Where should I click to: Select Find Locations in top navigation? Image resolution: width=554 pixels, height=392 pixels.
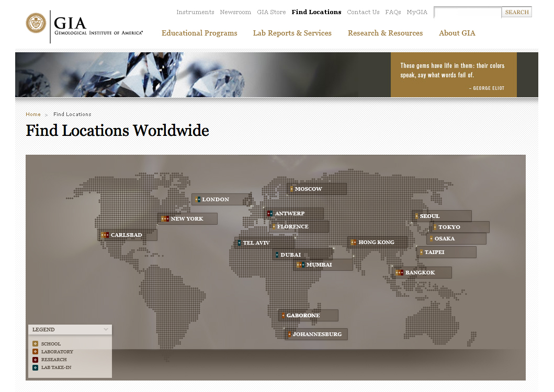(316, 12)
